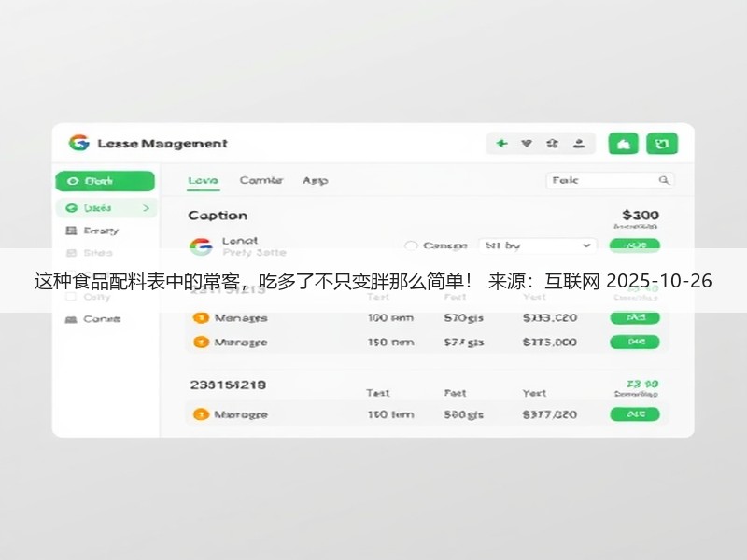The height and width of the screenshot is (560, 747).
Task: Click the green circle icon of sidebar Lkes item
Action: [x=72, y=208]
